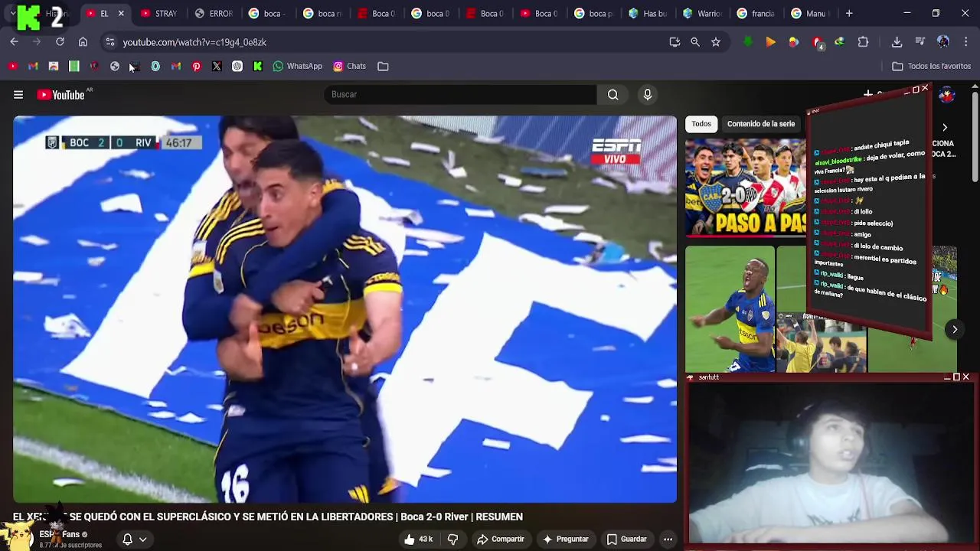
Task: Open the video title EL XENEIZE SE QUEDÓ
Action: 268,517
